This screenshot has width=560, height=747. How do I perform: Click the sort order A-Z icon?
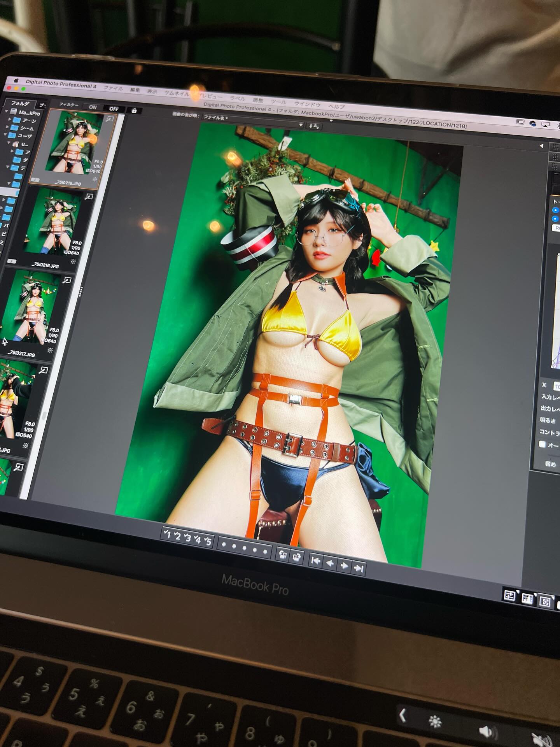(313, 126)
